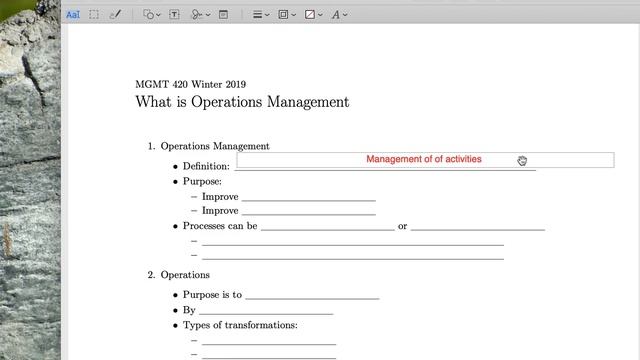Click the 'Purpose is to' bullet text
Image resolution: width=640 pixels, height=360 pixels.
pyautogui.click(x=212, y=295)
